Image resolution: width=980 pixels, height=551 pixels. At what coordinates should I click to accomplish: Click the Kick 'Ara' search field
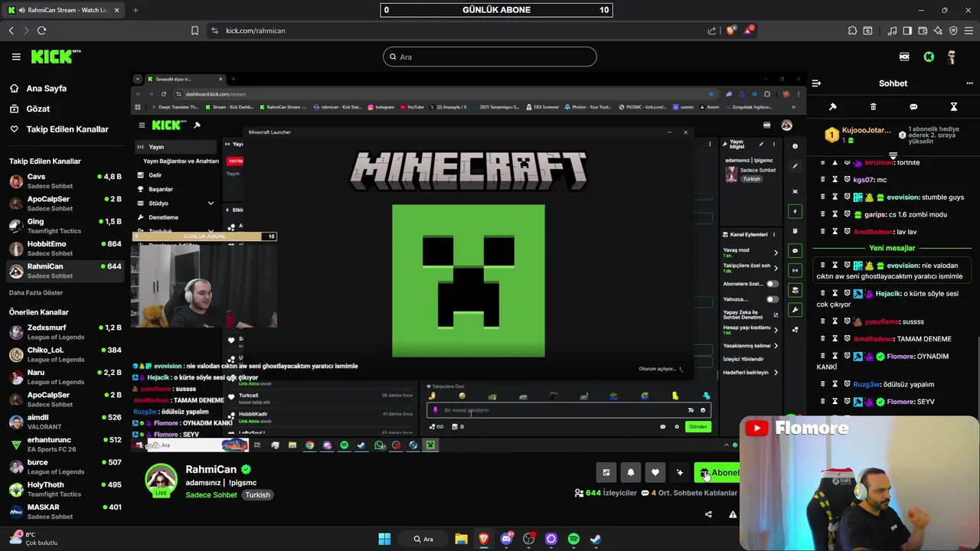point(490,57)
